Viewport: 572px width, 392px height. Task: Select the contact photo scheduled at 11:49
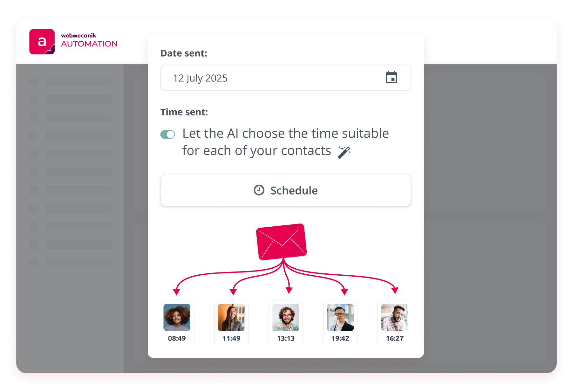coord(231,317)
